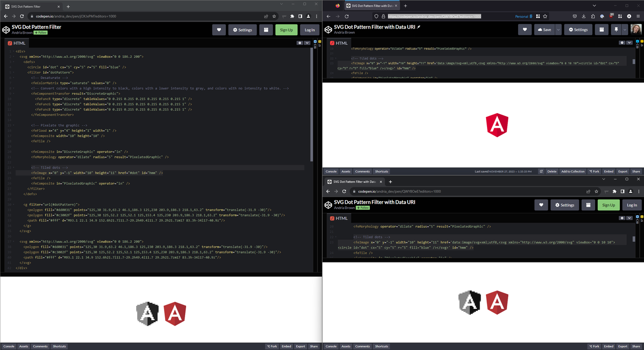This screenshot has width=644, height=350.
Task: Open the user avatar menu in Firefox window
Action: pyautogui.click(x=636, y=30)
